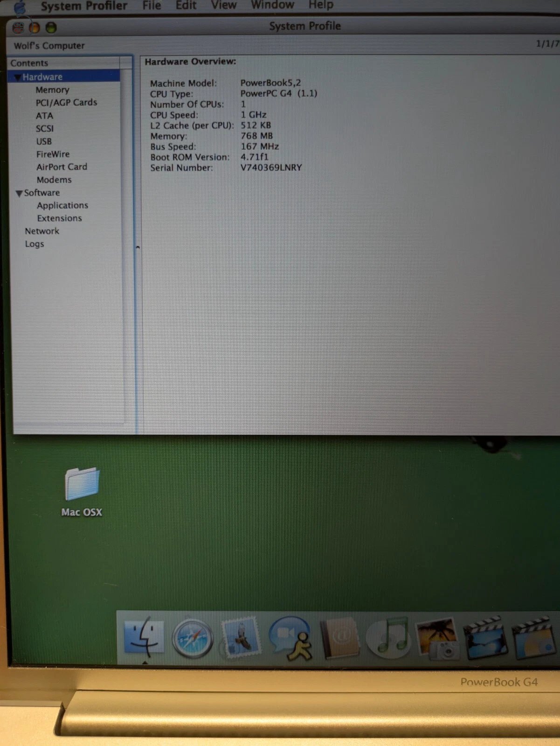Open the Window menu
This screenshot has height=746, width=560.
point(273,5)
